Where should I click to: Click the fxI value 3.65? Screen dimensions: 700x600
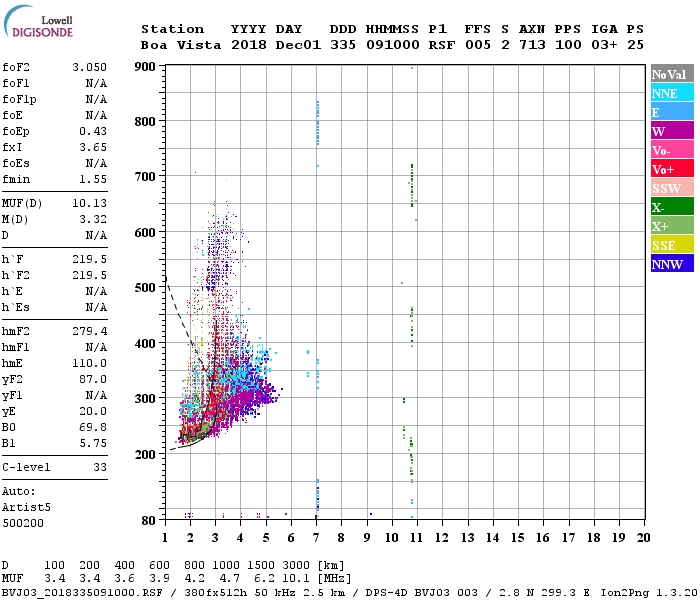[93, 147]
